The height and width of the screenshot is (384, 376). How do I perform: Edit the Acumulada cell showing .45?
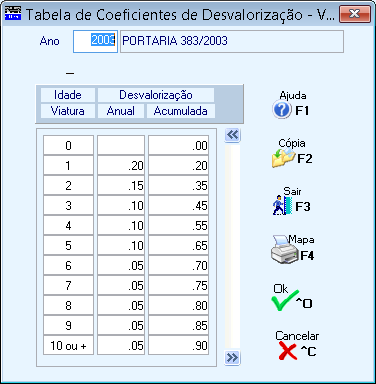(x=179, y=205)
